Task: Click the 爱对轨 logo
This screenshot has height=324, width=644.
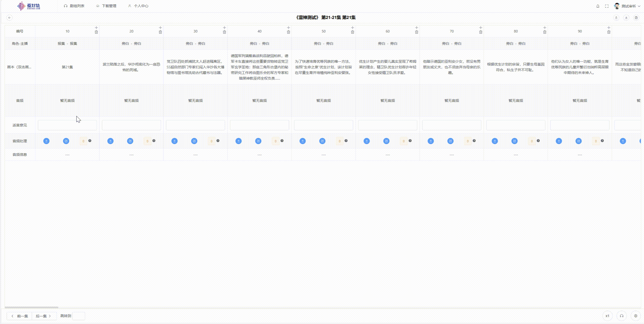Action: pyautogui.click(x=29, y=6)
